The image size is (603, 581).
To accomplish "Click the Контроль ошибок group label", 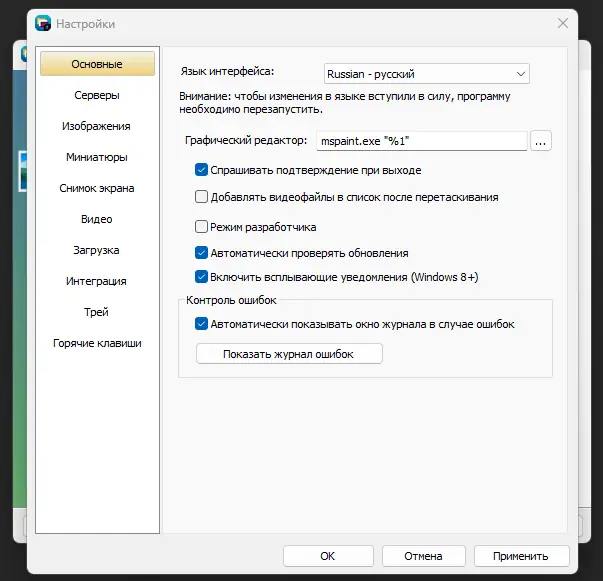I will coord(231,300).
